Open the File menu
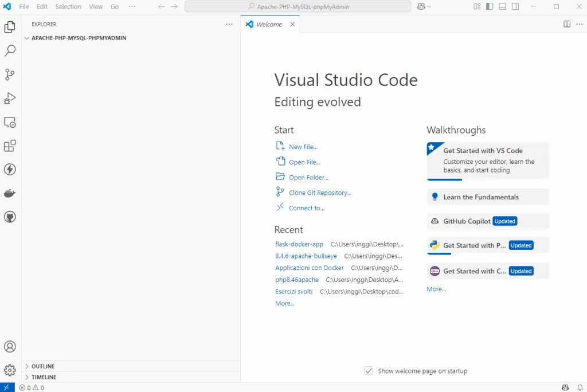587x392 pixels. tap(24, 6)
